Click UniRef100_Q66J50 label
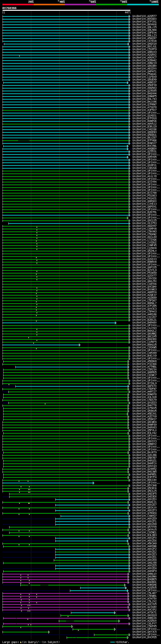The width and height of the screenshot is (161, 644). 144,281
